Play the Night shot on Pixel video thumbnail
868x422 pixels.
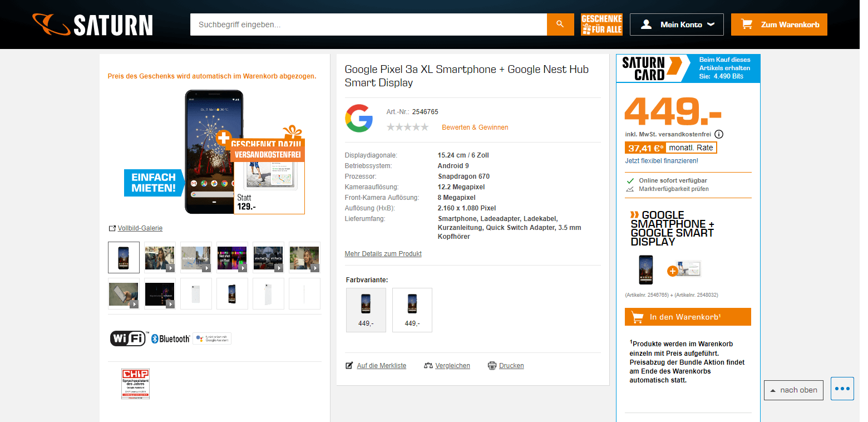pos(232,257)
